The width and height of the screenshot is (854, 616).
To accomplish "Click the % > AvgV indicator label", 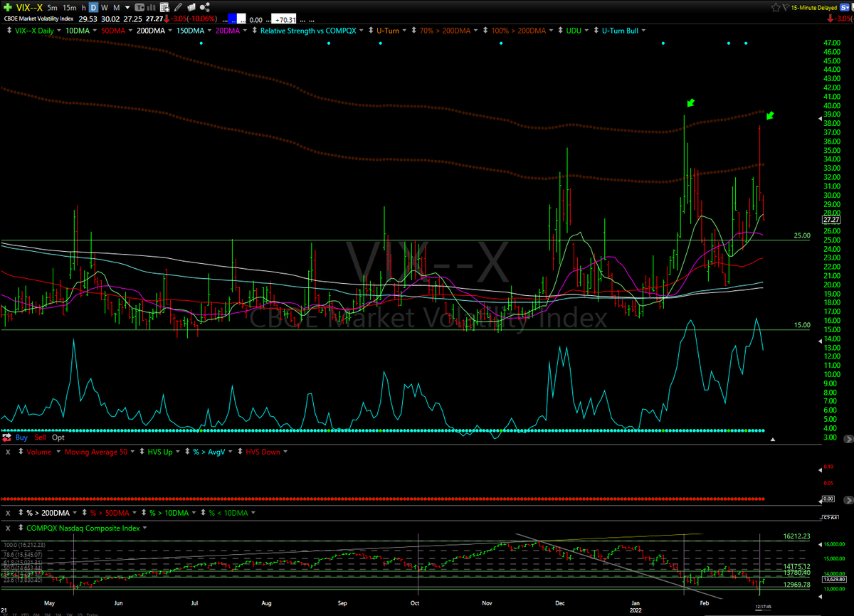I will click(209, 452).
